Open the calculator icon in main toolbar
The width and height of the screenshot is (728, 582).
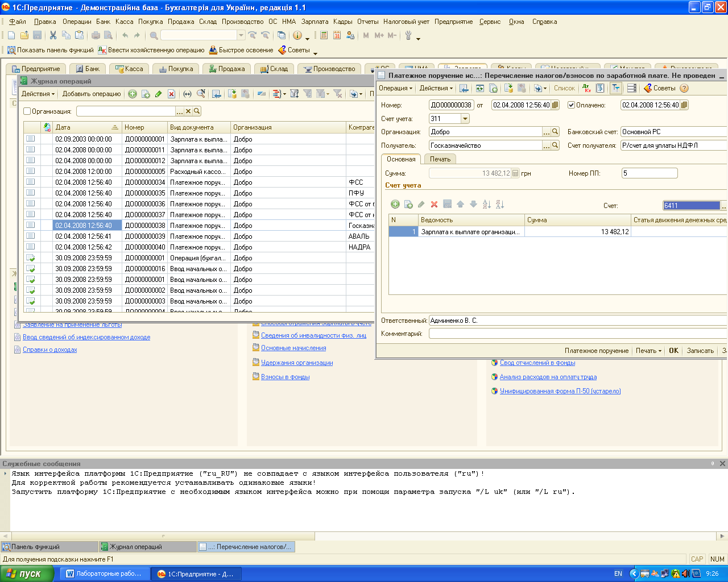point(324,35)
